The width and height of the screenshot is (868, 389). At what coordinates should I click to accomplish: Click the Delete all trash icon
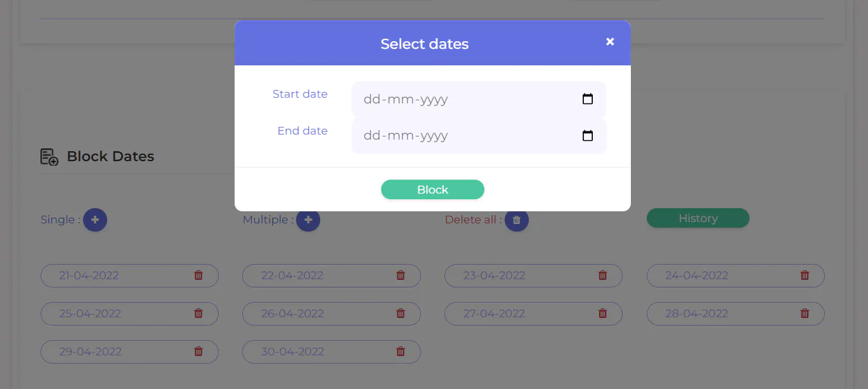coord(517,220)
